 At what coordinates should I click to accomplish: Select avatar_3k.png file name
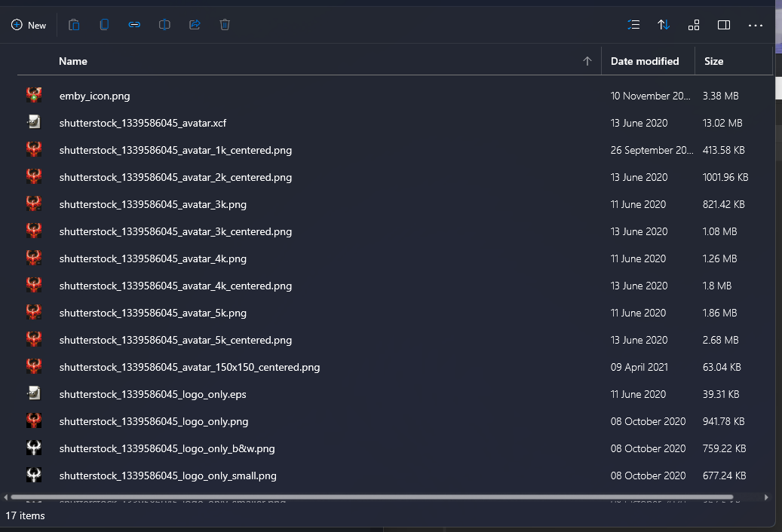[x=153, y=205]
